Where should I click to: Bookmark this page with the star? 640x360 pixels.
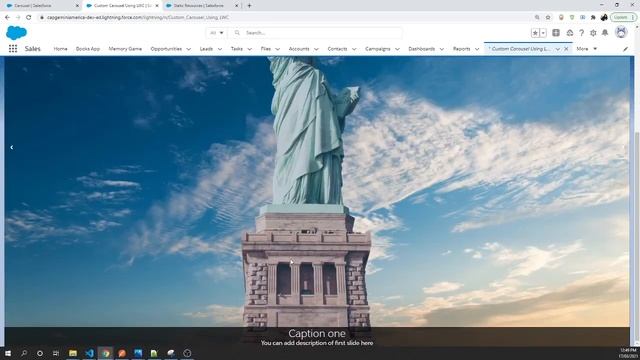click(548, 17)
